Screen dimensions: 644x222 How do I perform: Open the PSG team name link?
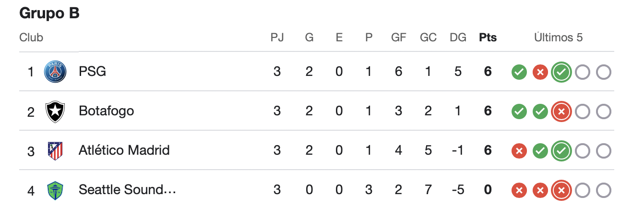pyautogui.click(x=92, y=72)
